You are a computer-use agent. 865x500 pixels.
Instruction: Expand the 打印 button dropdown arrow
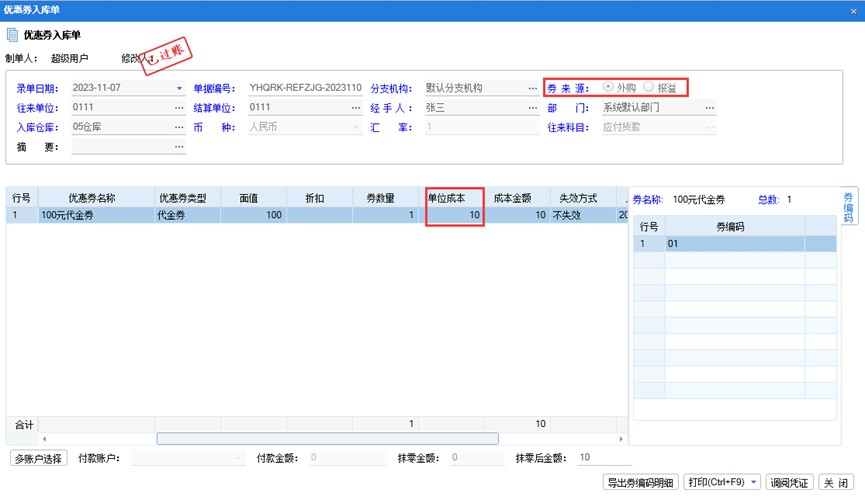pos(754,482)
